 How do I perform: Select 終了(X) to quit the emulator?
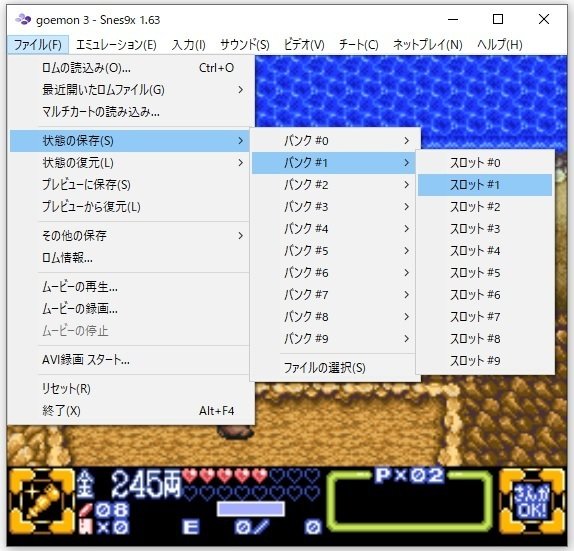(131, 411)
